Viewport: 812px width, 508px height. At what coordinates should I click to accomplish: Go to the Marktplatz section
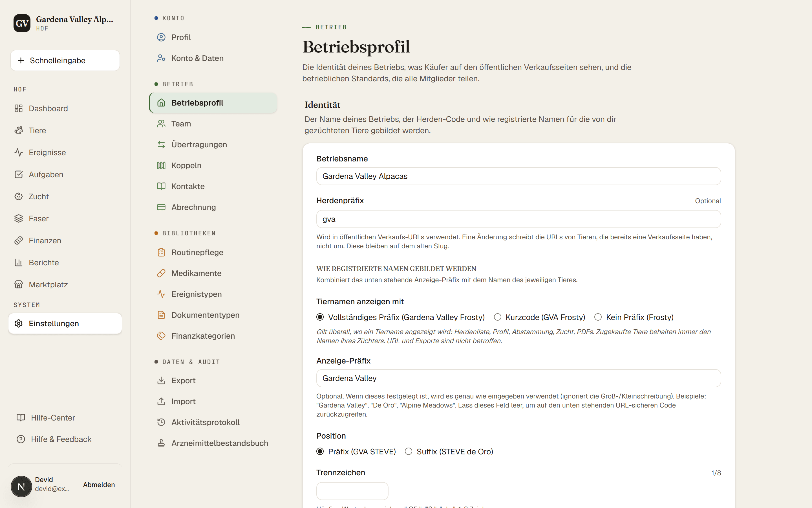(65, 284)
